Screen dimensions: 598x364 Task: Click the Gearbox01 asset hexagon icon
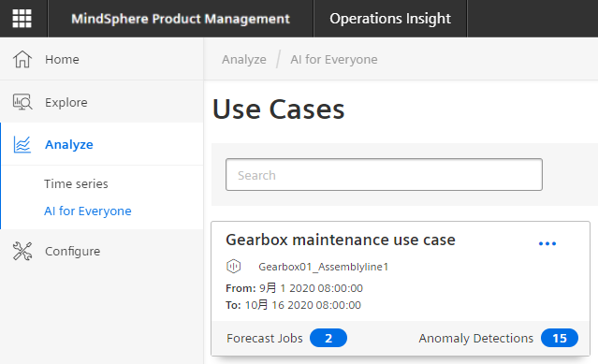tap(233, 267)
